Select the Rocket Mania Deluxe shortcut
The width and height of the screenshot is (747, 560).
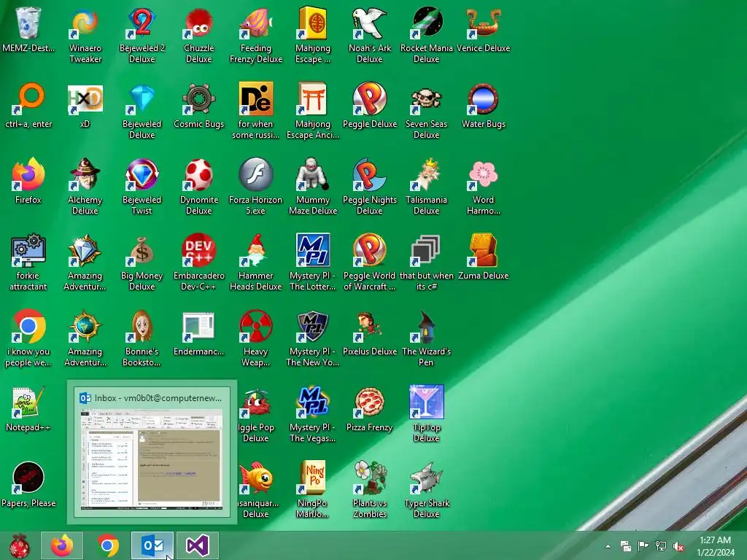tap(426, 23)
